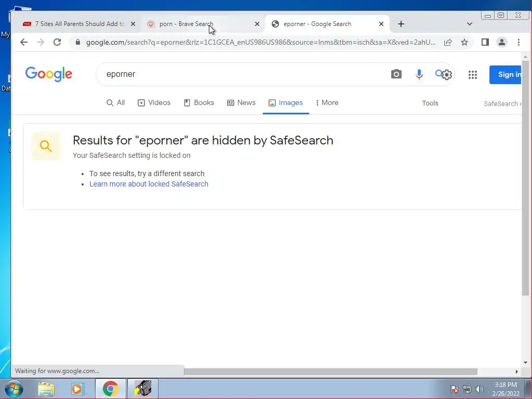Open the network icon in system tray

point(467,389)
